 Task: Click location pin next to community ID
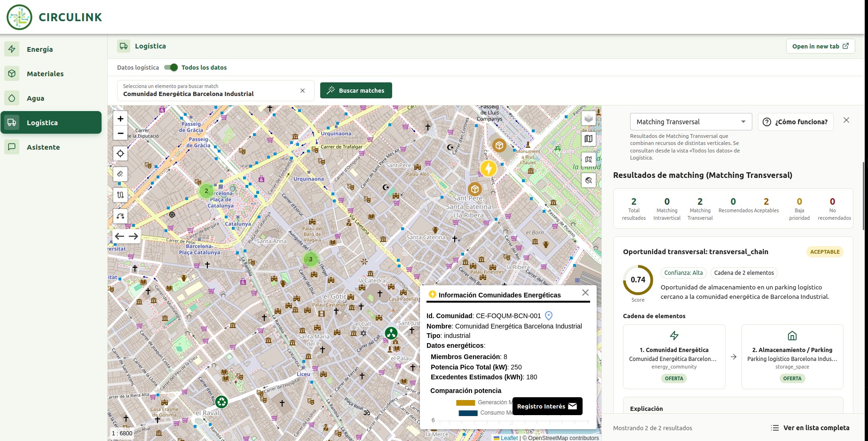(549, 316)
